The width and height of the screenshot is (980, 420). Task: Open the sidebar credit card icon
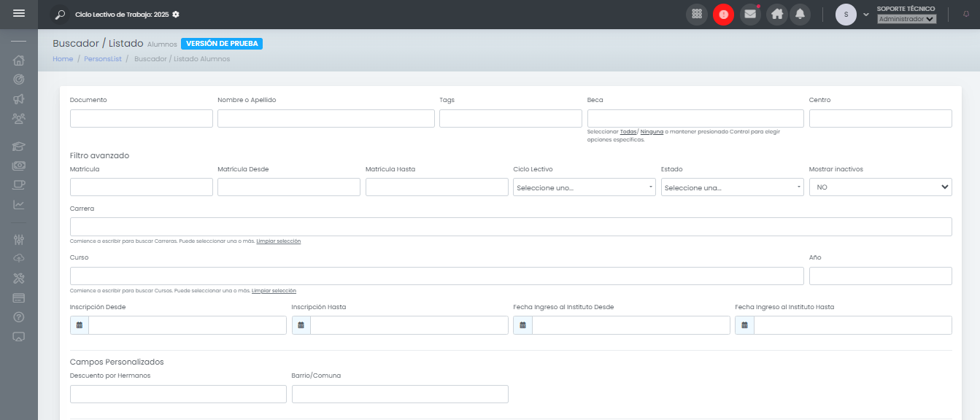(19, 297)
